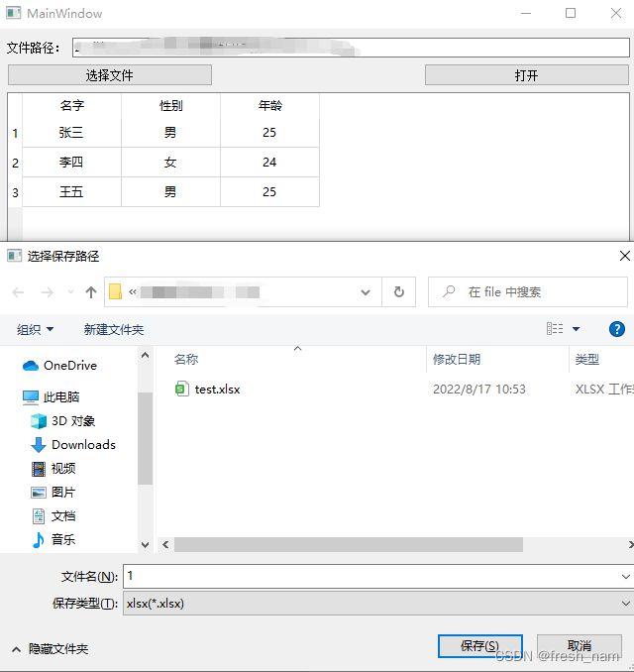
Task: Refresh the folder view
Action: (x=399, y=291)
